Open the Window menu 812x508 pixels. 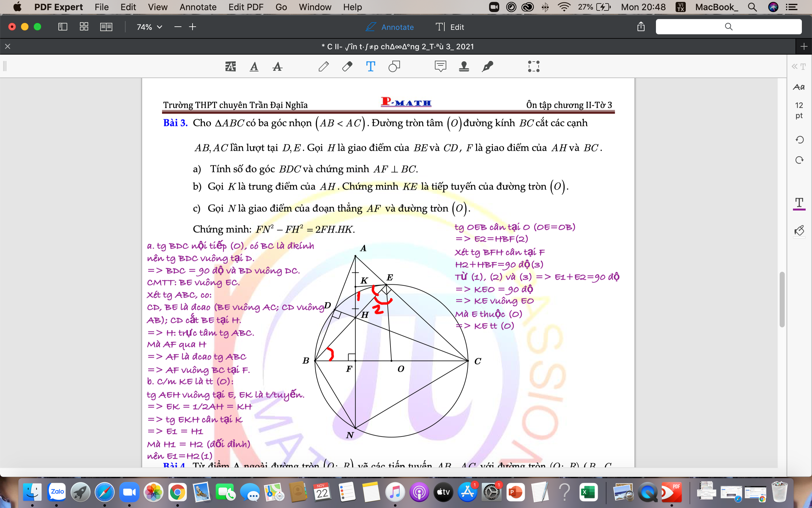pos(315,7)
